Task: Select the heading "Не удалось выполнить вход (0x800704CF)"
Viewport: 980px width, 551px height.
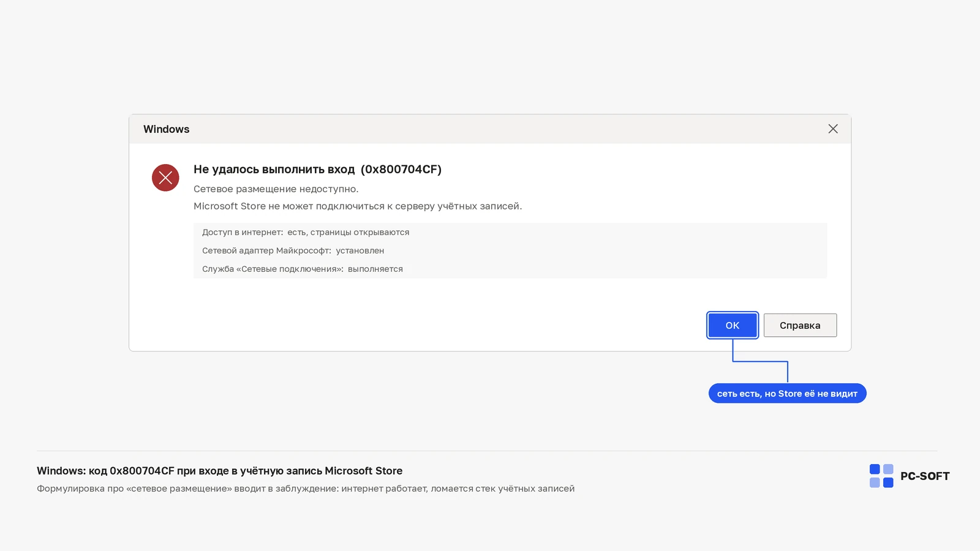Action: [x=317, y=170]
